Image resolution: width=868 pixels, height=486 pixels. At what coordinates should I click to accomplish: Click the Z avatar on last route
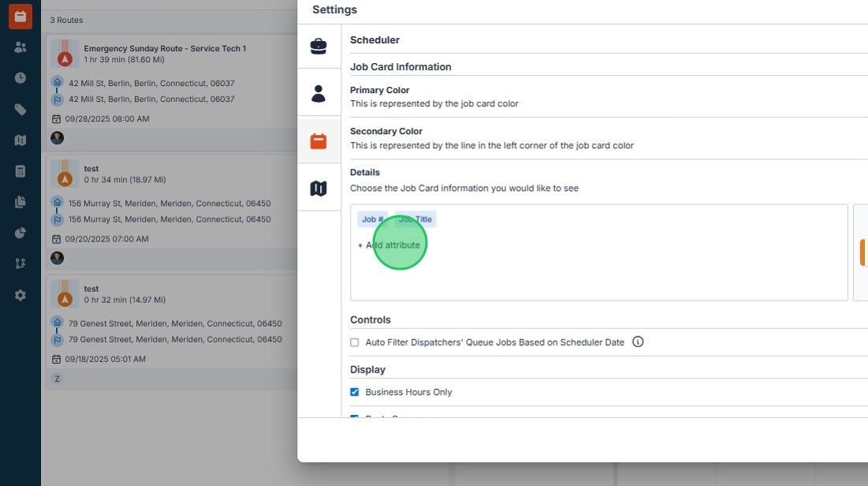(x=57, y=379)
